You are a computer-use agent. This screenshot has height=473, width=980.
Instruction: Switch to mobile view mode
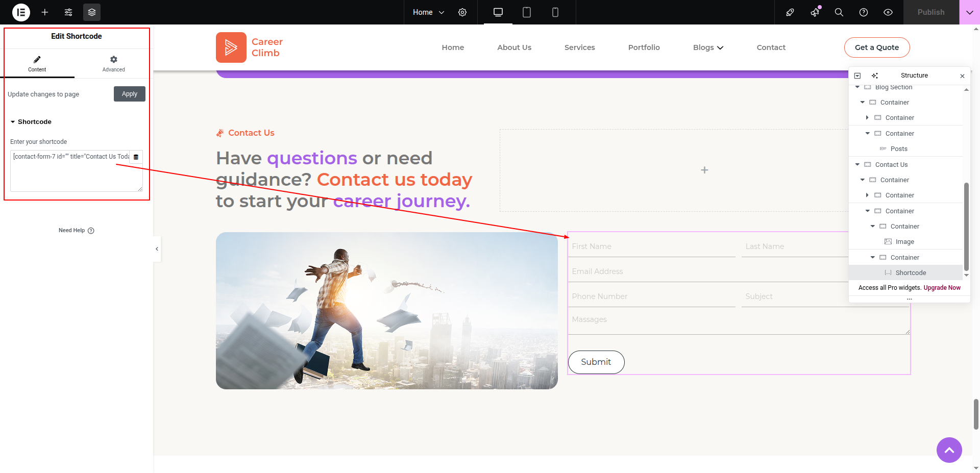pos(555,12)
